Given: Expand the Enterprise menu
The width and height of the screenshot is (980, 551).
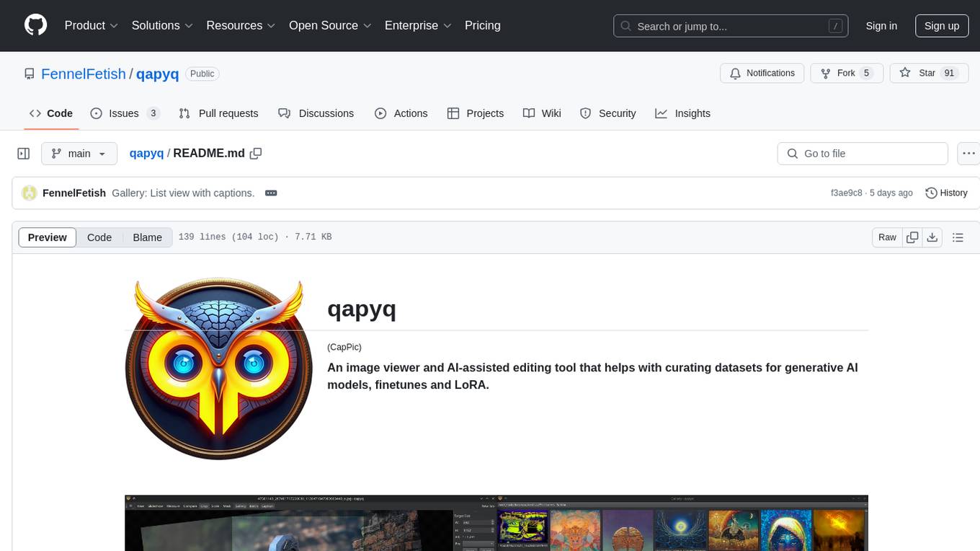Looking at the screenshot, I should click(x=418, y=25).
